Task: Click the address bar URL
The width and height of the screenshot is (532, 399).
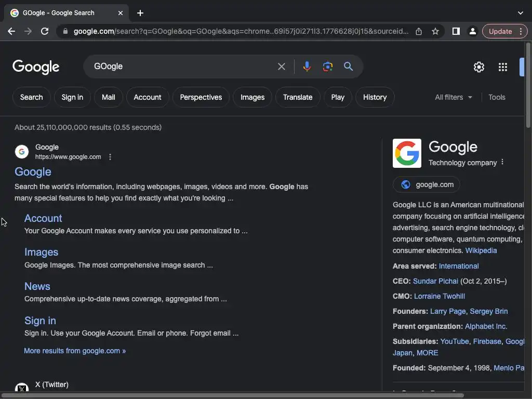Action: coord(241,31)
